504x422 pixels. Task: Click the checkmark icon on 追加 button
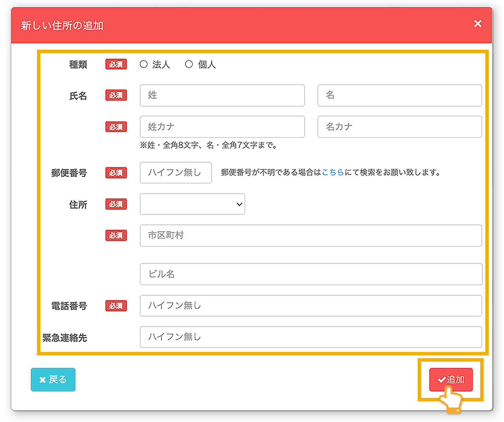click(x=441, y=380)
